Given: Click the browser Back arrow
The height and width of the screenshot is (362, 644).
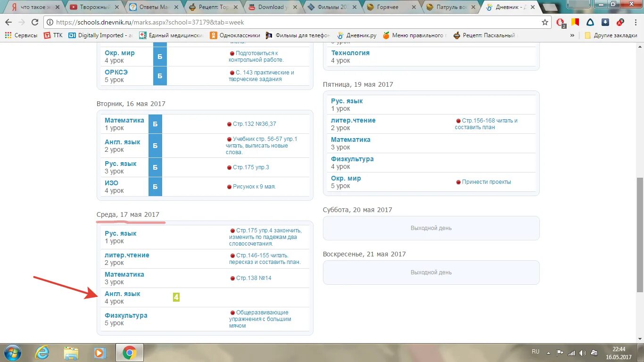Looking at the screenshot, I should [x=9, y=22].
